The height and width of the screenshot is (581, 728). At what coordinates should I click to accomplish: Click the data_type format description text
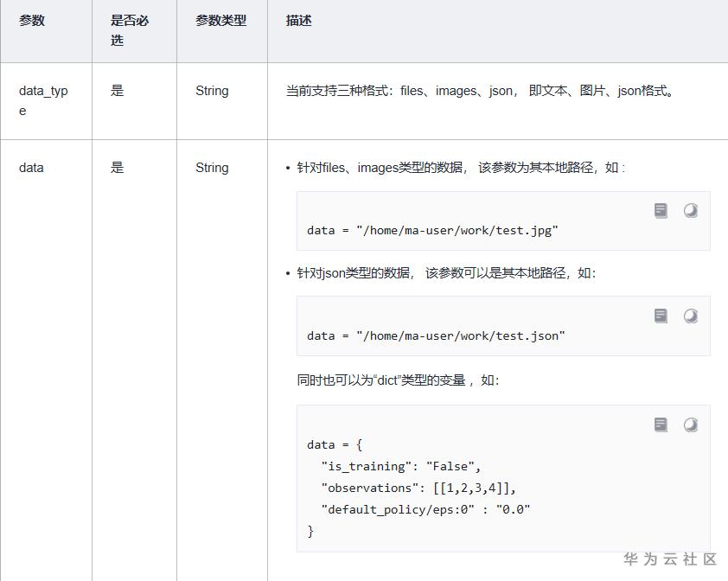(x=480, y=91)
